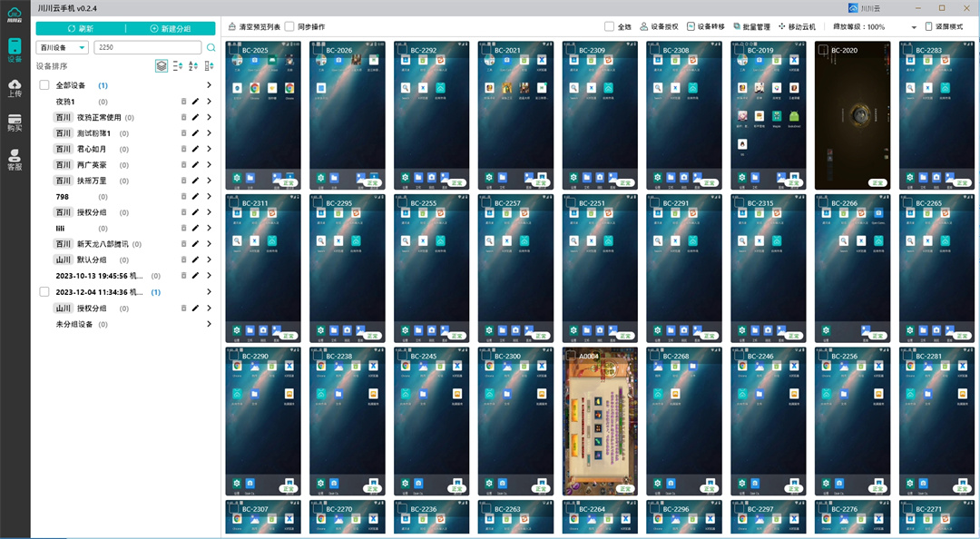980x539 pixels.
Task: Tick the 全部设备 checkbox
Action: (44, 85)
